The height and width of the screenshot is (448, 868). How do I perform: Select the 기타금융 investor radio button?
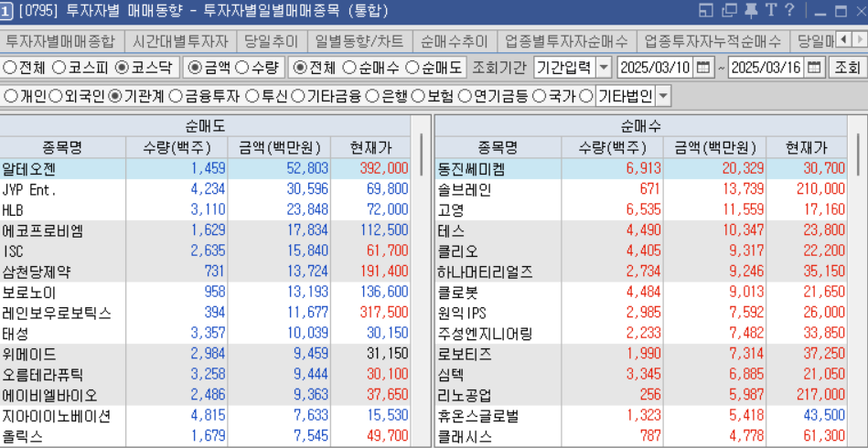tap(297, 97)
